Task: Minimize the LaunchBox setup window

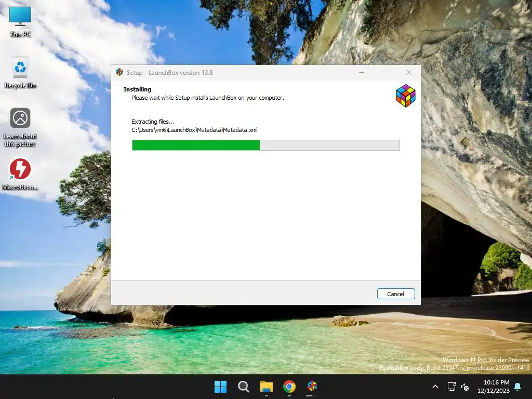Action: click(x=362, y=72)
